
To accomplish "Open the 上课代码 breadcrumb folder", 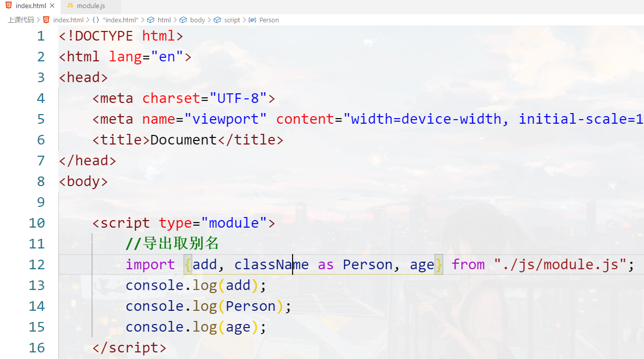I will (x=21, y=20).
